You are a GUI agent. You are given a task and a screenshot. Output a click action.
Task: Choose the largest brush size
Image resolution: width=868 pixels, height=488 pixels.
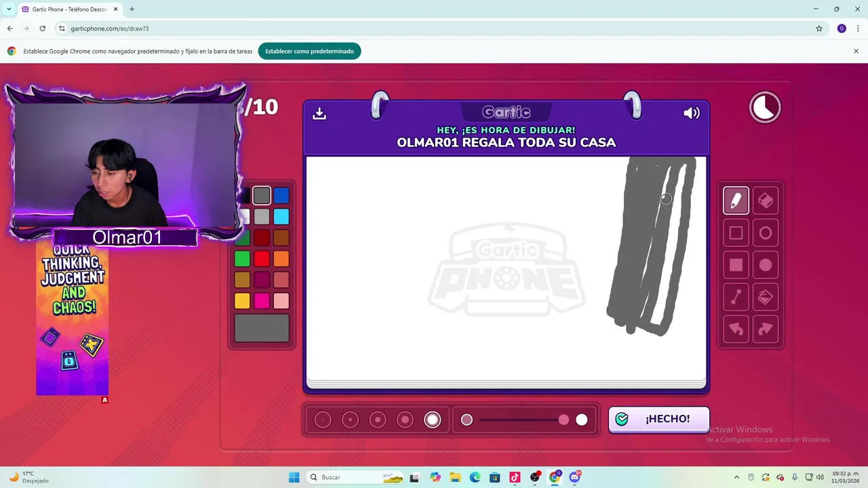point(433,420)
